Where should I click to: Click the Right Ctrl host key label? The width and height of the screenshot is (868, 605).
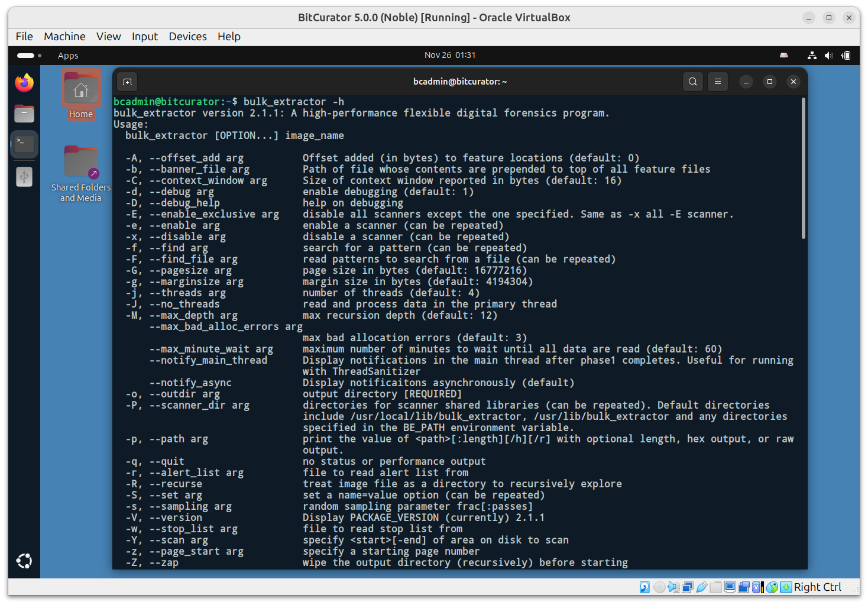pyautogui.click(x=818, y=587)
